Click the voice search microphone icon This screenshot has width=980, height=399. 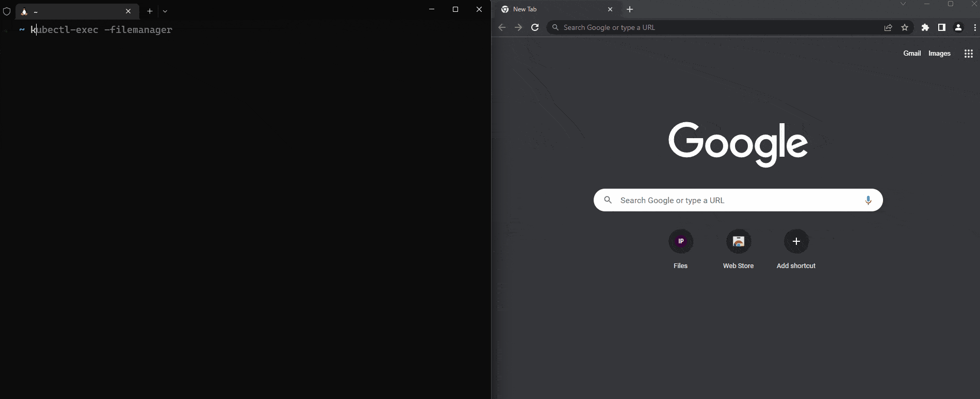868,200
